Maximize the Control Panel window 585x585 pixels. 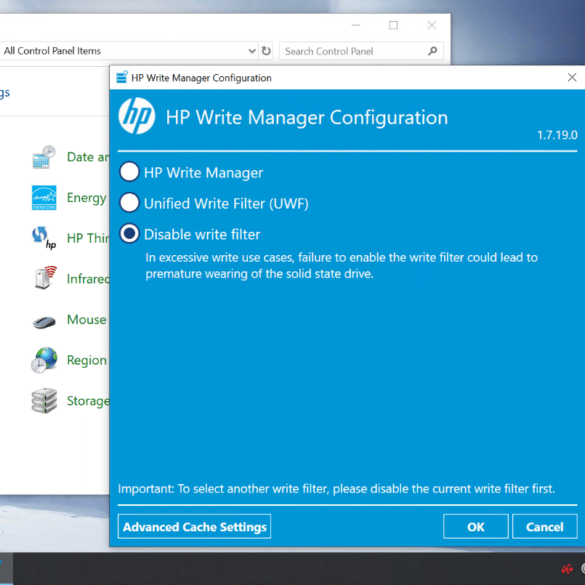[x=393, y=25]
